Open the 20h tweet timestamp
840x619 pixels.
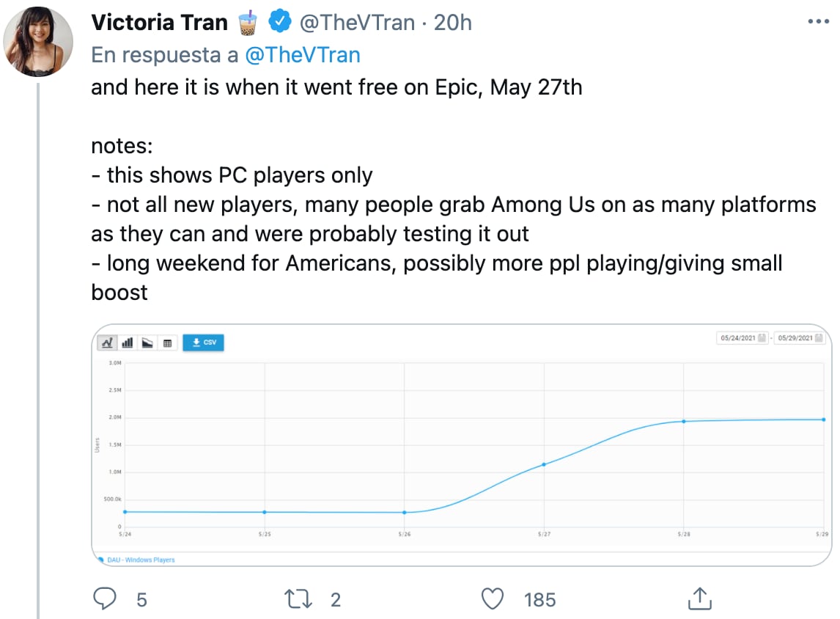tap(453, 23)
